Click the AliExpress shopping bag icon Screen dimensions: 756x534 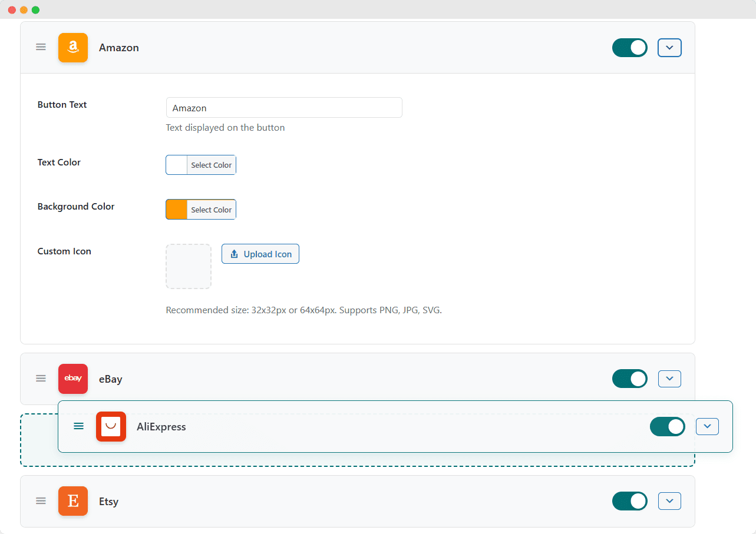[x=111, y=426]
